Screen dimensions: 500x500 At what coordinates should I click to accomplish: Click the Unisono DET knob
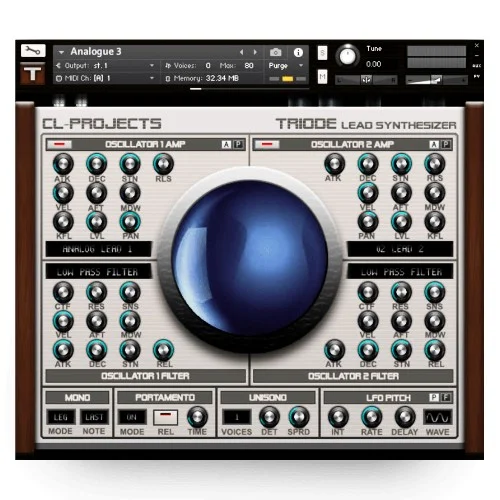tap(269, 417)
